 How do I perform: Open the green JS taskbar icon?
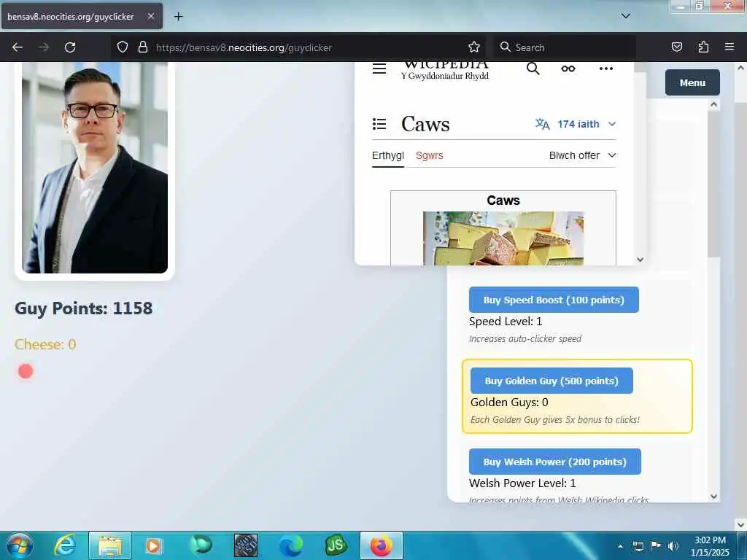[x=336, y=545]
